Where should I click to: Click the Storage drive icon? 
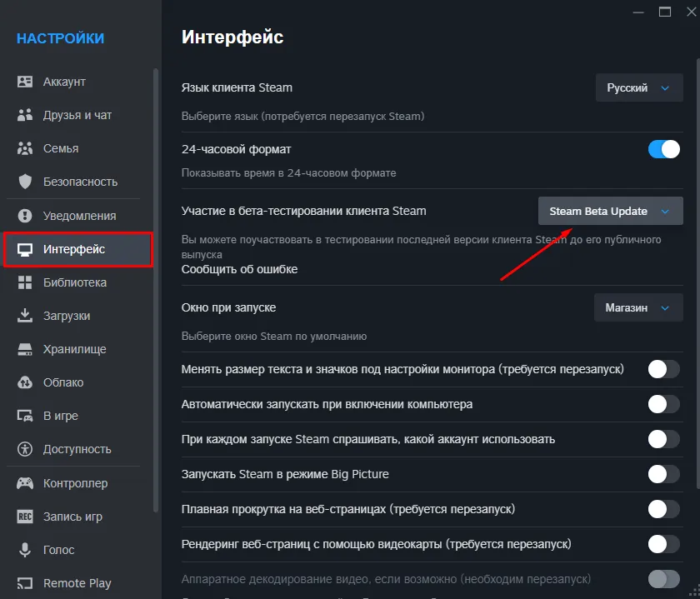(x=25, y=349)
